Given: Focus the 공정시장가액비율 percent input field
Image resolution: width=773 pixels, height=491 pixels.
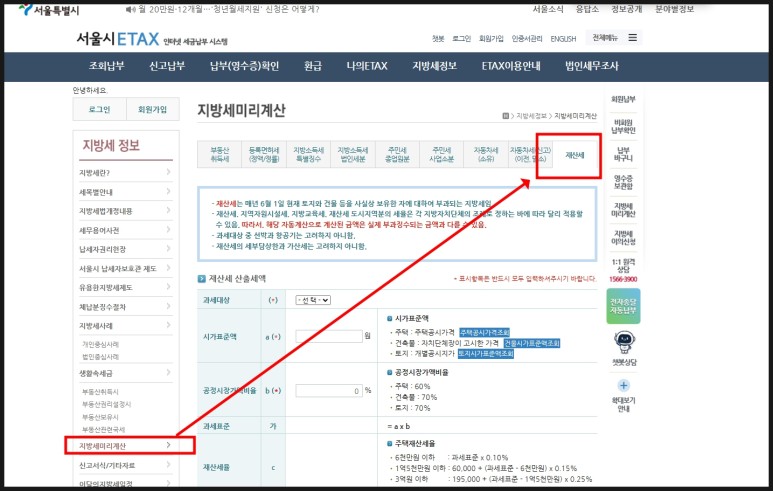Looking at the screenshot, I should 329,390.
